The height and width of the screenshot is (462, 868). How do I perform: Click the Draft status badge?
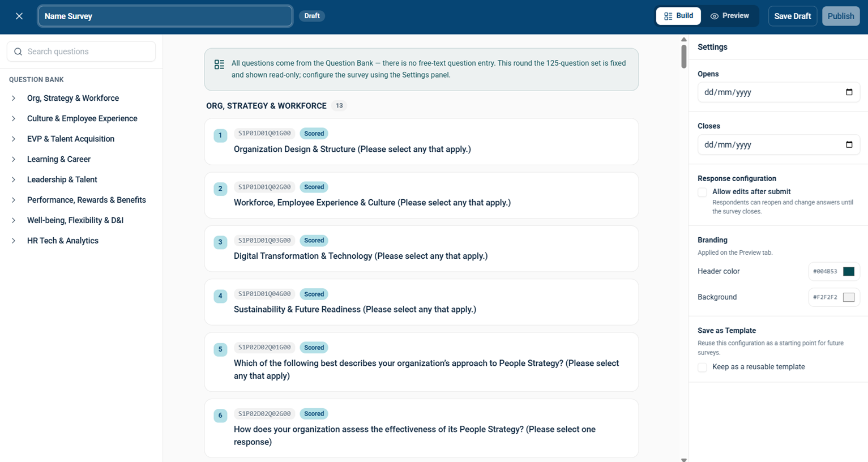[x=312, y=16]
